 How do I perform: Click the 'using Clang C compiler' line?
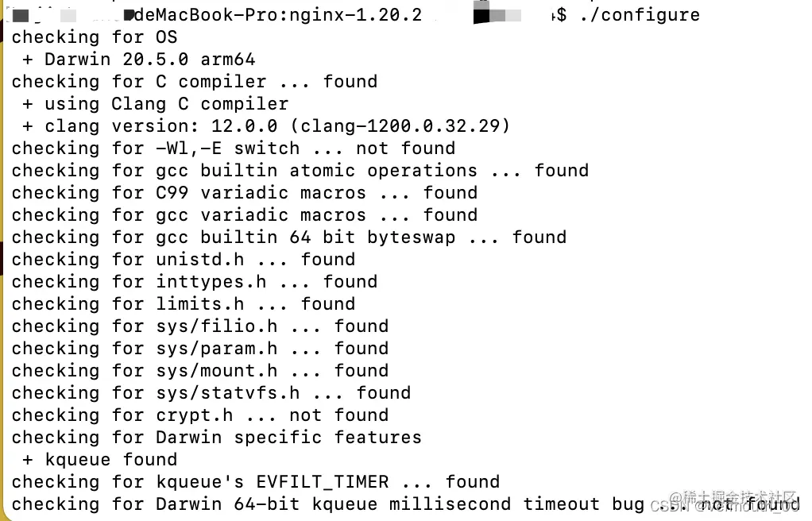(x=156, y=103)
